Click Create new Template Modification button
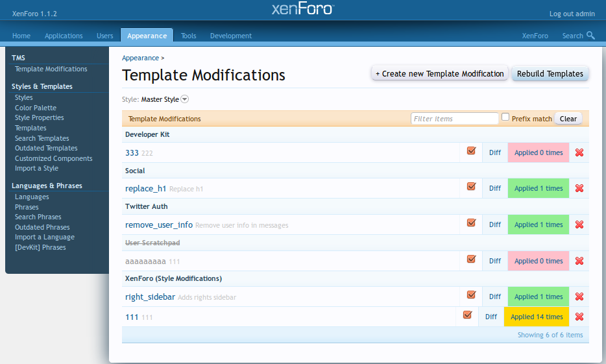This screenshot has height=364, width=606. (x=439, y=74)
